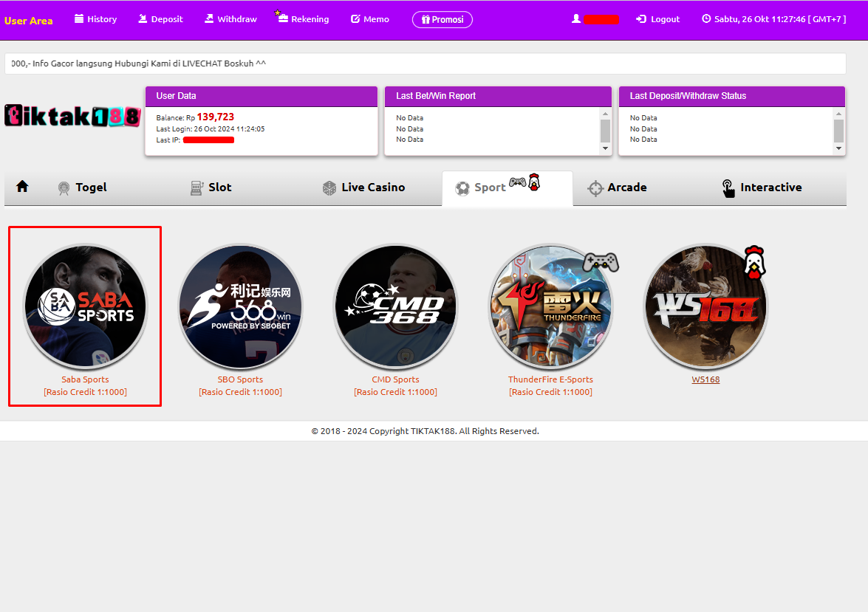Click the Deposit/Withdraw Status scrollbar thumb
This screenshot has height=612, width=868.
pos(838,131)
